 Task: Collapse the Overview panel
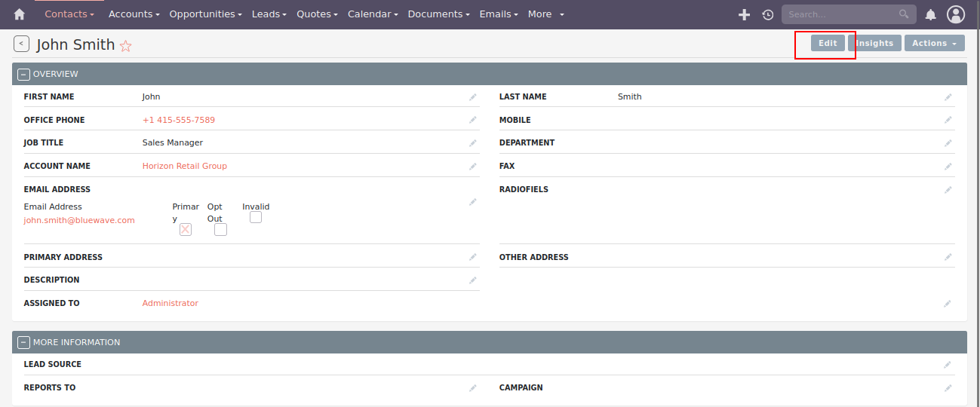(23, 74)
